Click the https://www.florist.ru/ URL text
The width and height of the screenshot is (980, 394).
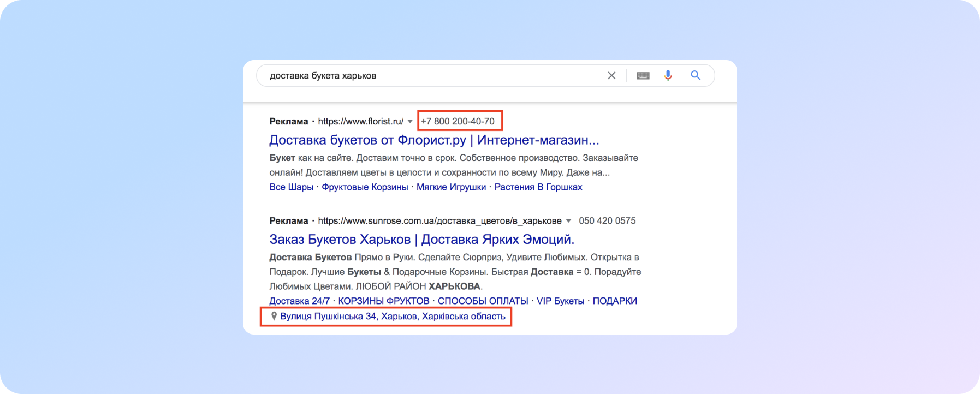coord(361,122)
